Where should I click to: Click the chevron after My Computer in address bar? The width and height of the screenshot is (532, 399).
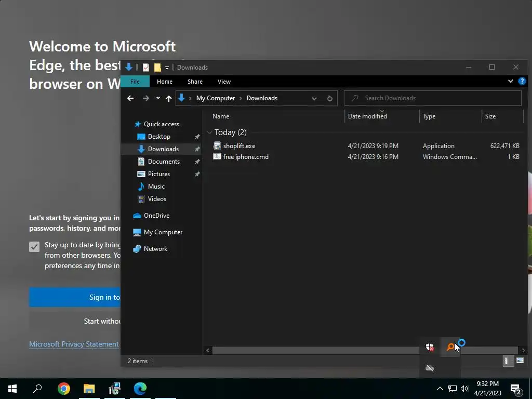pos(241,98)
